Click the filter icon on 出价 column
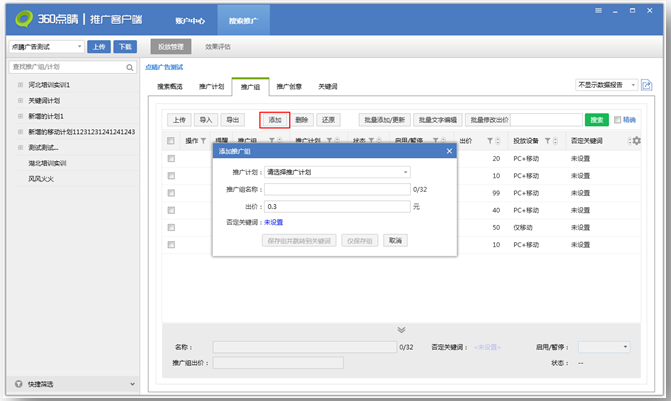This screenshot has width=671, height=401. (490, 141)
